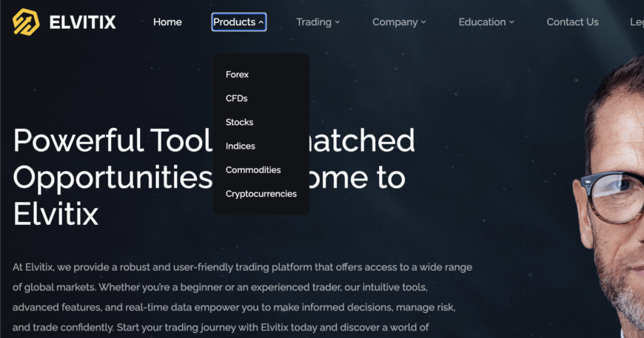The height and width of the screenshot is (338, 644).
Task: Expand the Trading dropdown menu
Action: 318,22
